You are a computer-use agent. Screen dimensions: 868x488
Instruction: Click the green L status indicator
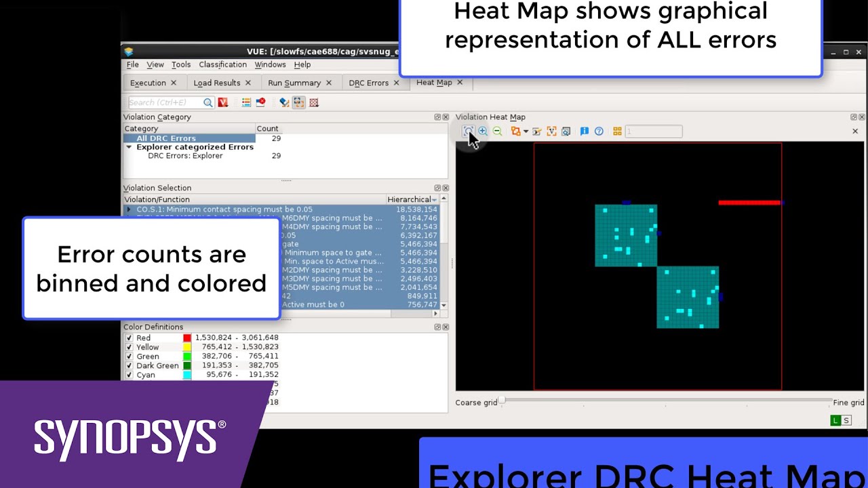835,421
